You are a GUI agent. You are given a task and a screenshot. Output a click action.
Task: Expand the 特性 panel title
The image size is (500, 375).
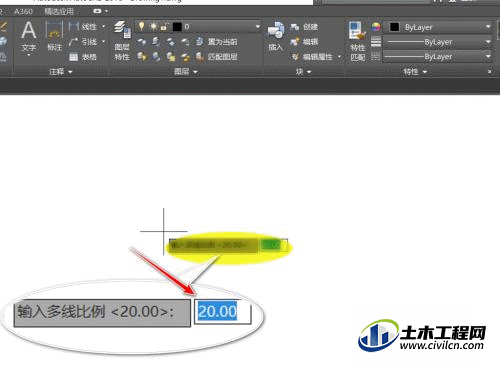[x=415, y=72]
